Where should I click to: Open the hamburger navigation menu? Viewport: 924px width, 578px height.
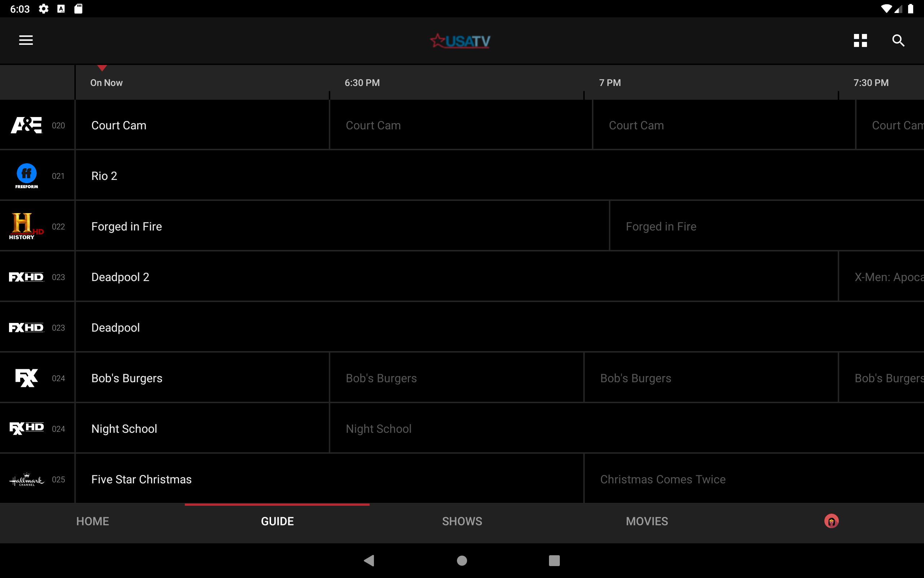tap(26, 40)
